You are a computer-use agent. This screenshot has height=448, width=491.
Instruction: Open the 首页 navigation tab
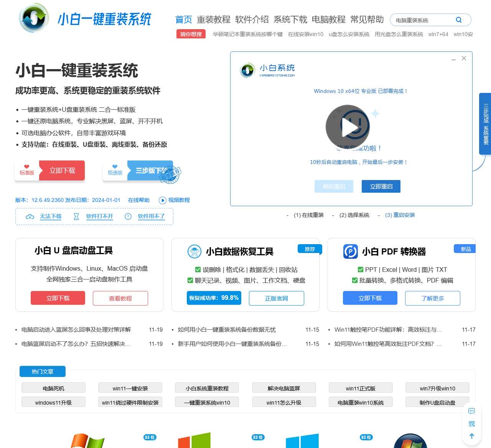tap(184, 20)
